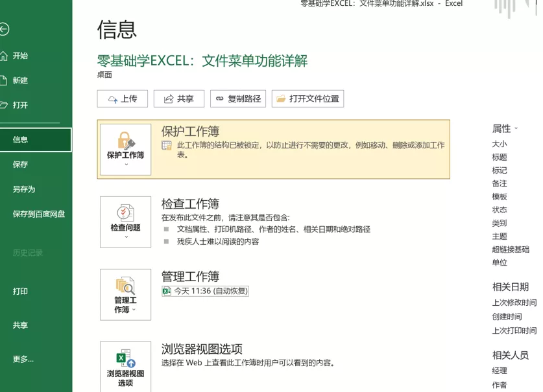Click the back arrow circle icon
Screen dimensions: 543x392
[4, 29]
